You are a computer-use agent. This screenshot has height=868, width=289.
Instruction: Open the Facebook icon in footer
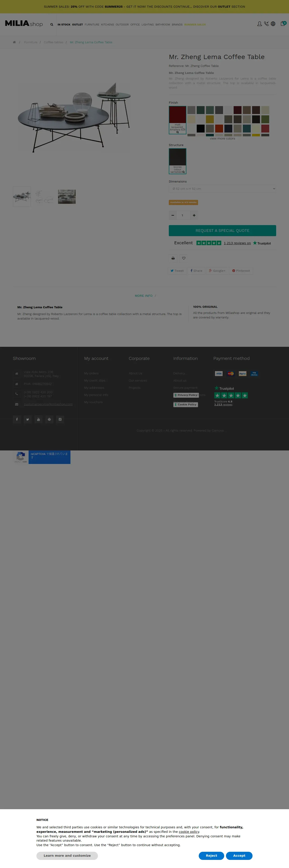point(17,419)
